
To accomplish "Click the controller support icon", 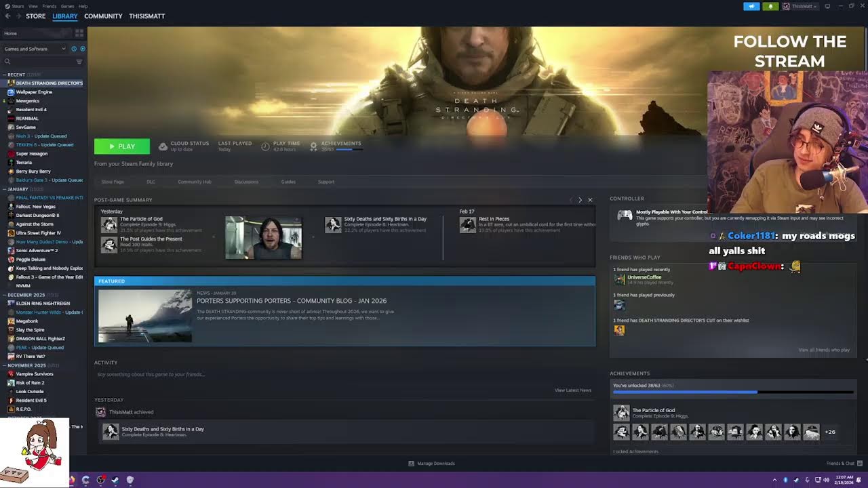I will click(625, 215).
